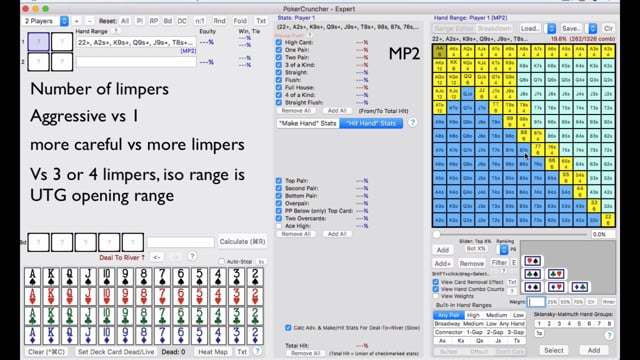Click the diamond-heart suit combo
Viewport: 640px width, 360px height.
[556, 287]
